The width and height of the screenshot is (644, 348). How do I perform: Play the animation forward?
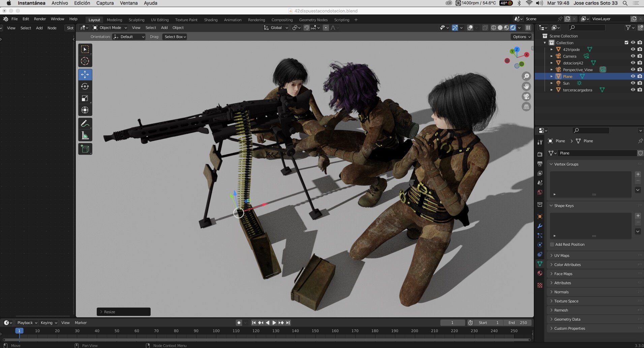(274, 323)
